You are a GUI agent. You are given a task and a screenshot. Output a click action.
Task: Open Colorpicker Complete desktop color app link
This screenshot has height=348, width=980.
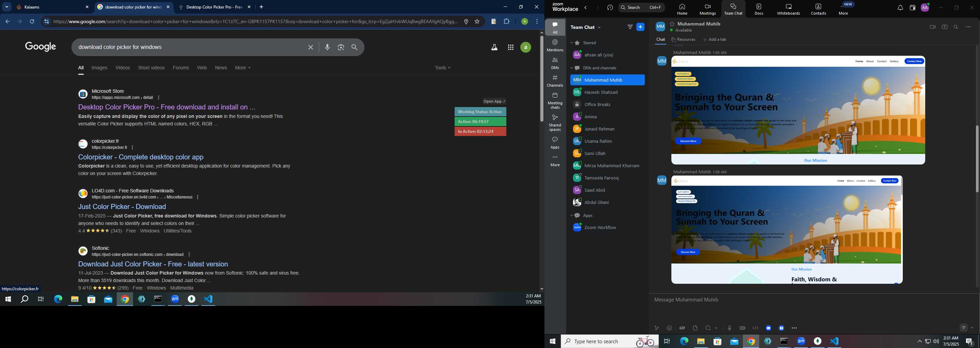[x=141, y=157]
